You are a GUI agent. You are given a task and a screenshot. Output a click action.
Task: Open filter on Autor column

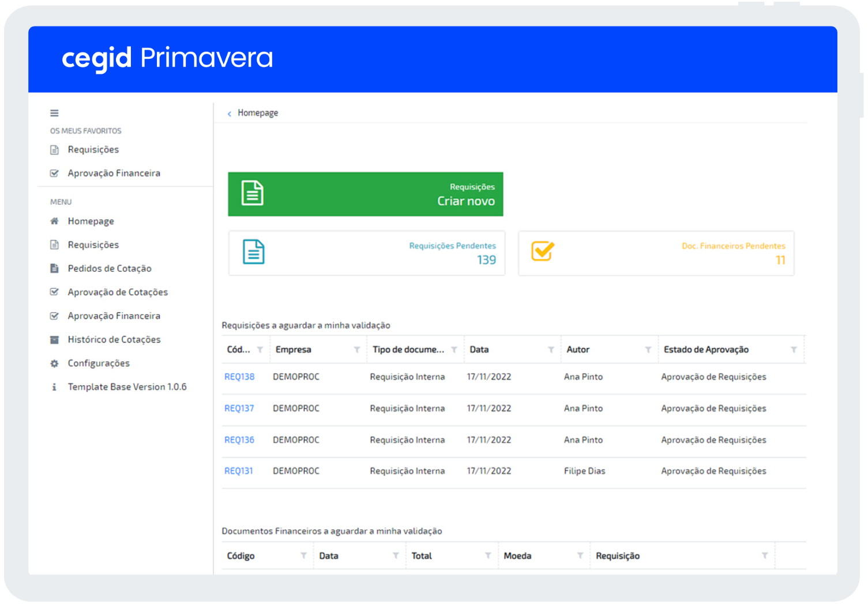648,350
